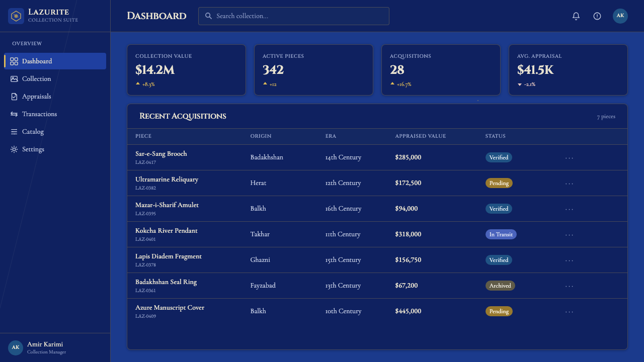644x362 pixels.
Task: Open the Settings gear icon
Action: (14, 149)
